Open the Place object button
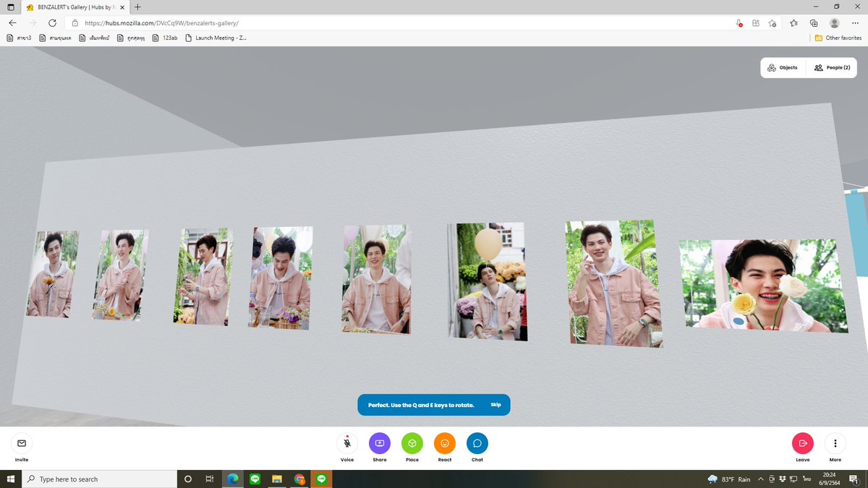Viewport: 868px width, 488px height. point(412,443)
